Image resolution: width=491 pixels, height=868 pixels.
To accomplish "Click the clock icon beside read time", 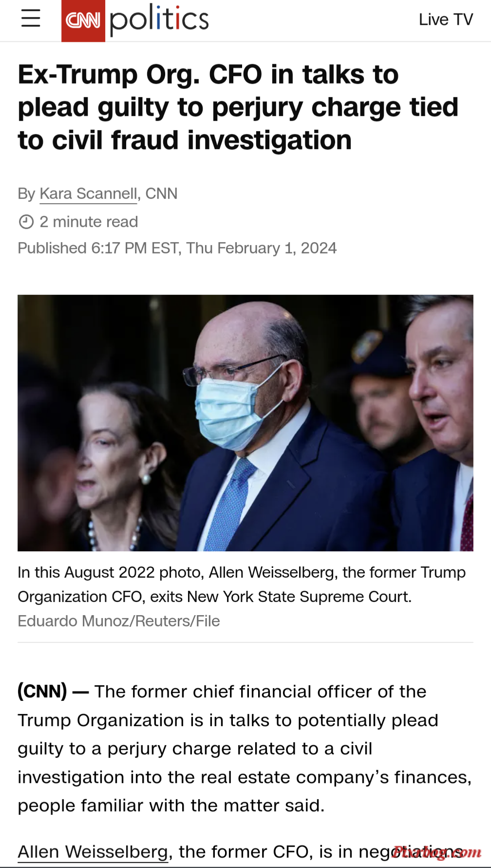I will click(x=26, y=222).
